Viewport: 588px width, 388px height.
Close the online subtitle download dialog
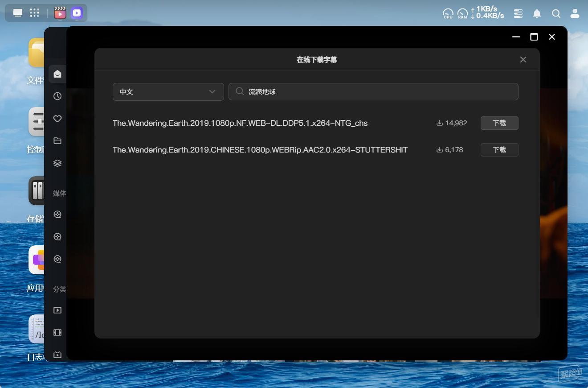[x=523, y=60]
